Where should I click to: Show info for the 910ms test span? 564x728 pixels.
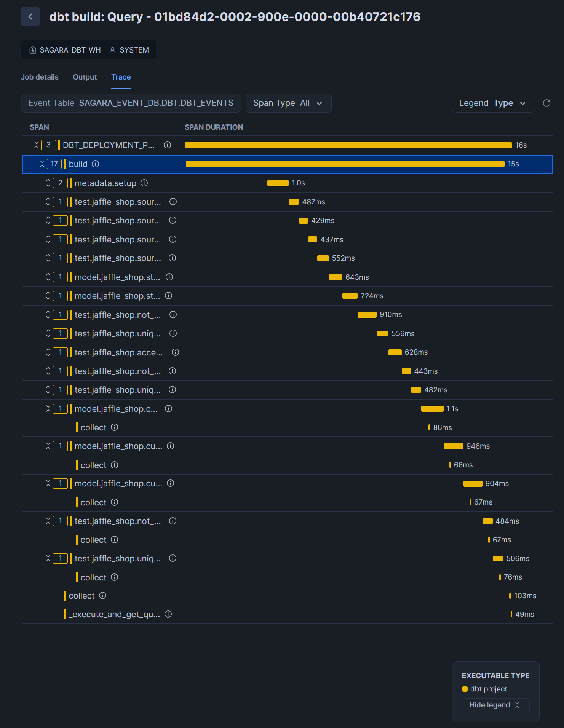173,315
